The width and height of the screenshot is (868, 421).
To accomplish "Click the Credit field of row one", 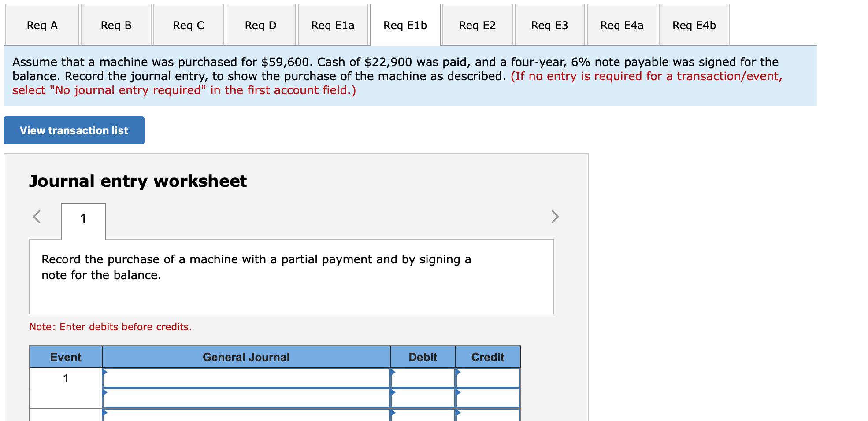I will [487, 377].
